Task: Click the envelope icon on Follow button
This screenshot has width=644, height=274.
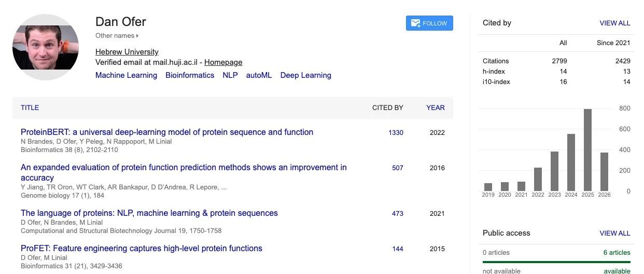Action: click(415, 23)
